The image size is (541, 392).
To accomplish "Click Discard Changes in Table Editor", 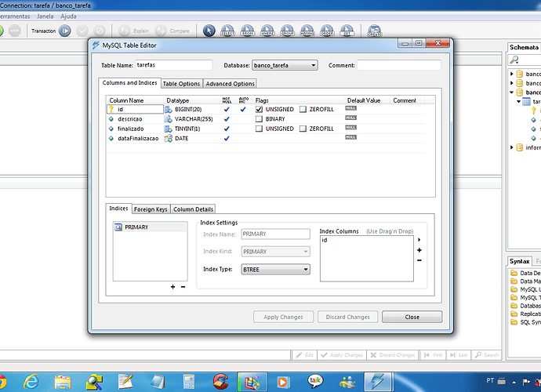I will [x=347, y=317].
